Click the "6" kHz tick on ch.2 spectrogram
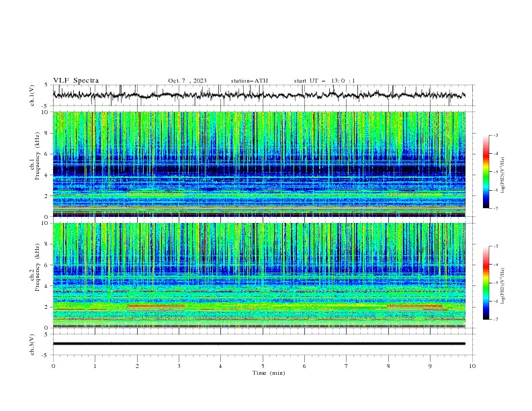Image resolution: width=532 pixels, height=411 pixels. click(47, 265)
